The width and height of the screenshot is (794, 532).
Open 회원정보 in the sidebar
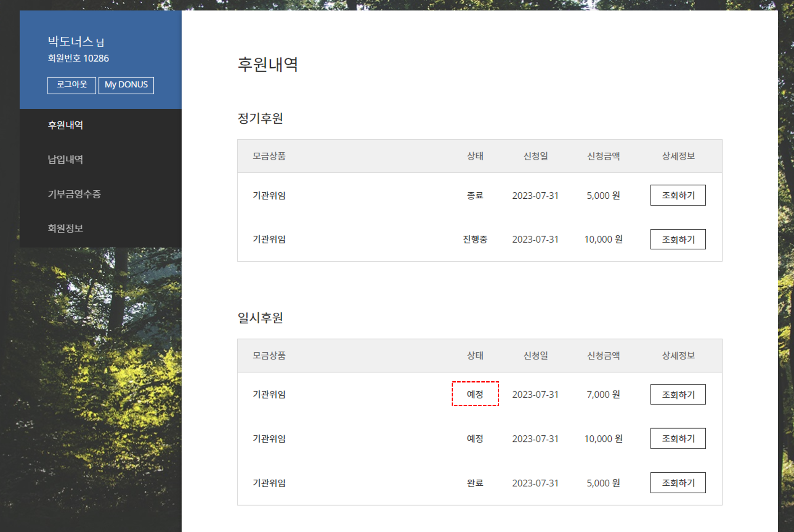pos(65,228)
